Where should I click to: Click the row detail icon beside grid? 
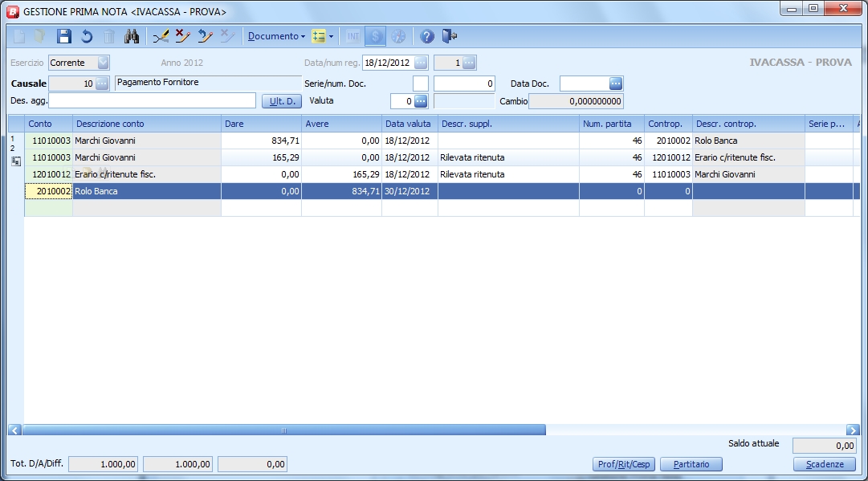tap(16, 161)
